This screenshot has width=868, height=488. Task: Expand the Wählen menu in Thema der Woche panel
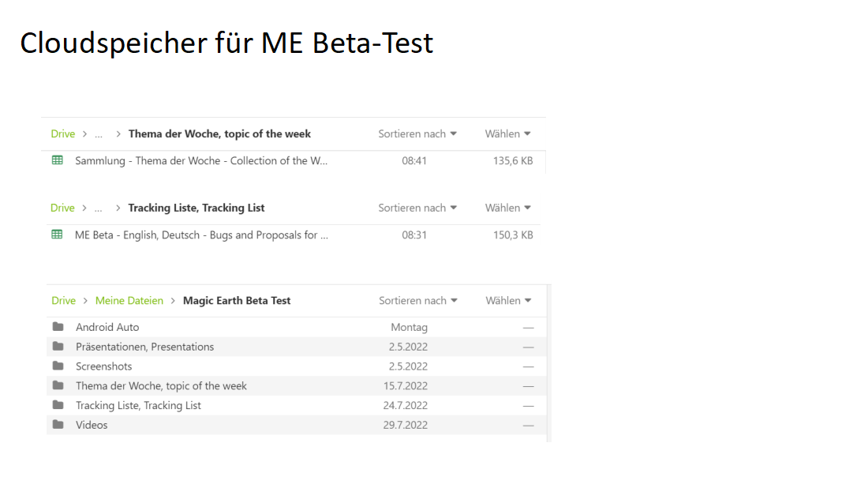point(507,134)
